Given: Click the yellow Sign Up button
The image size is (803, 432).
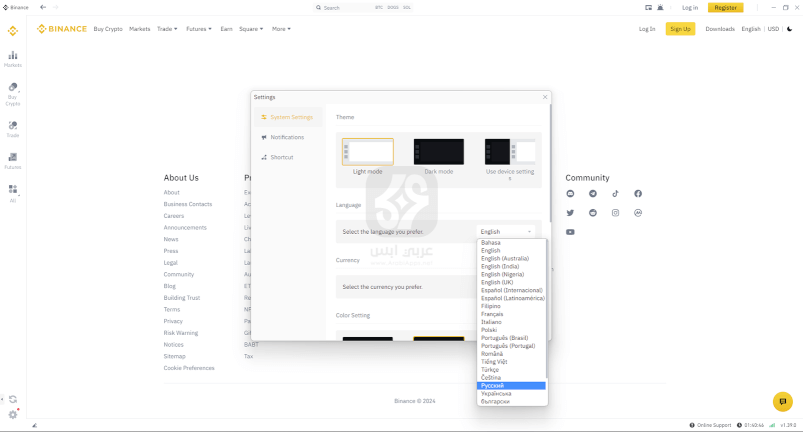Looking at the screenshot, I should click(x=680, y=29).
